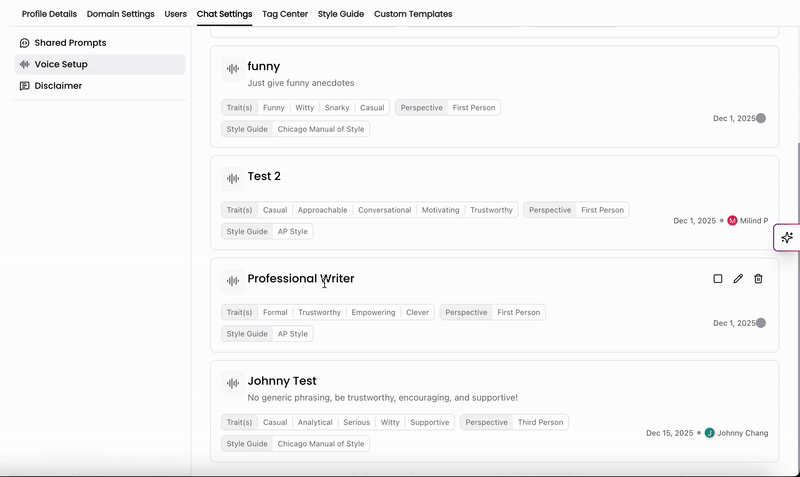Open Disclaimer in the sidebar
800x477 pixels.
pyautogui.click(x=100, y=86)
